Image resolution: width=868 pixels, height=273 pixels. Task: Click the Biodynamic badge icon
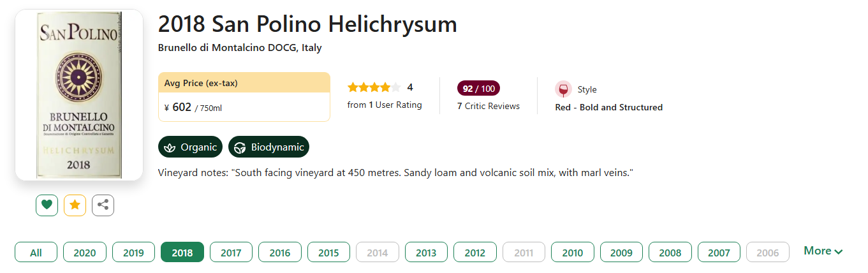pyautogui.click(x=240, y=147)
